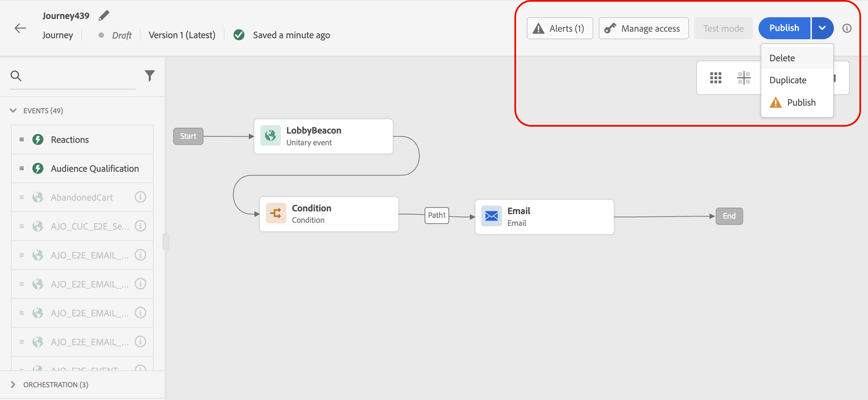This screenshot has height=400, width=868.
Task: Toggle the grid dots canvas icon
Action: tap(715, 78)
